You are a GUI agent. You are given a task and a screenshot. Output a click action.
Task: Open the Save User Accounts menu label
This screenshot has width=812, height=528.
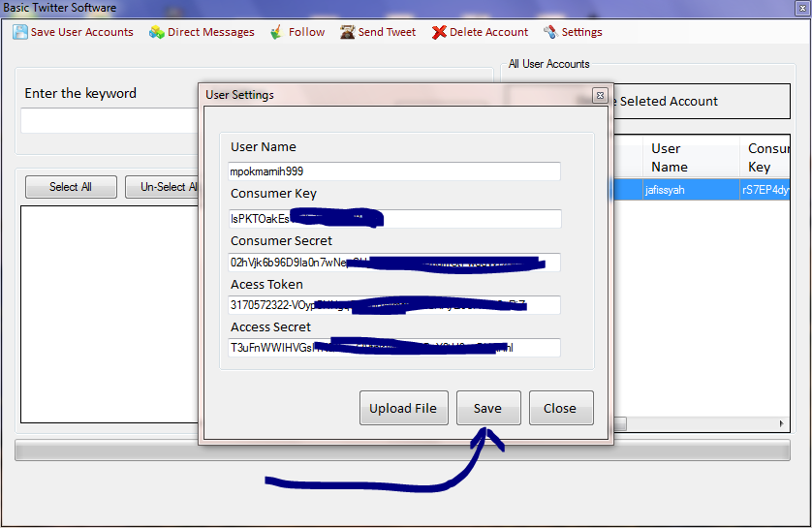(81, 32)
